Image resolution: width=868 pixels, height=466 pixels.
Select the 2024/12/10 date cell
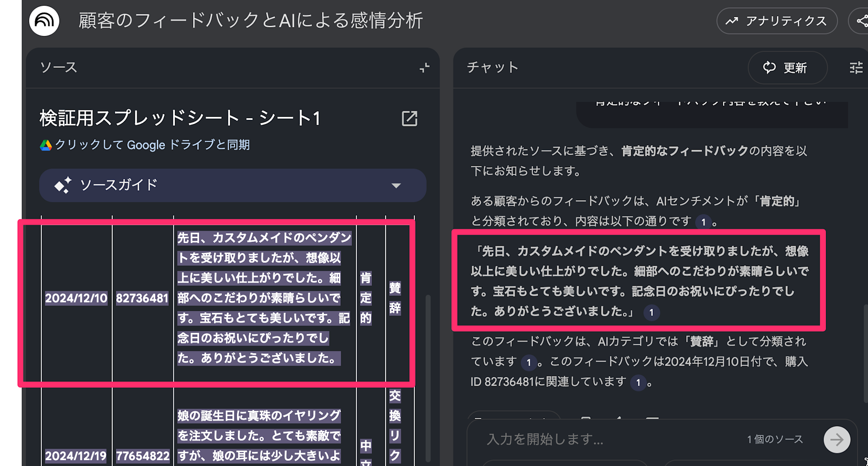[x=76, y=298]
